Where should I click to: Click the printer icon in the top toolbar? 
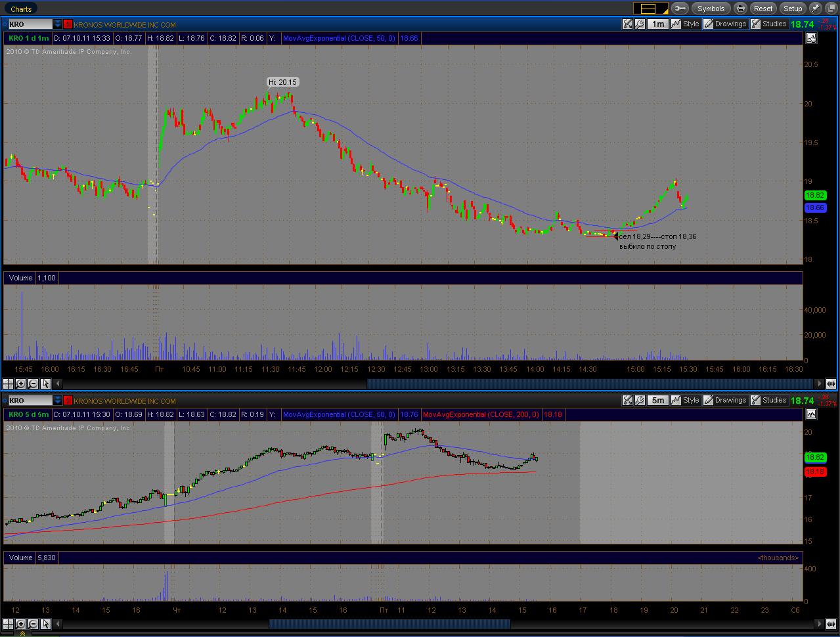[x=741, y=9]
